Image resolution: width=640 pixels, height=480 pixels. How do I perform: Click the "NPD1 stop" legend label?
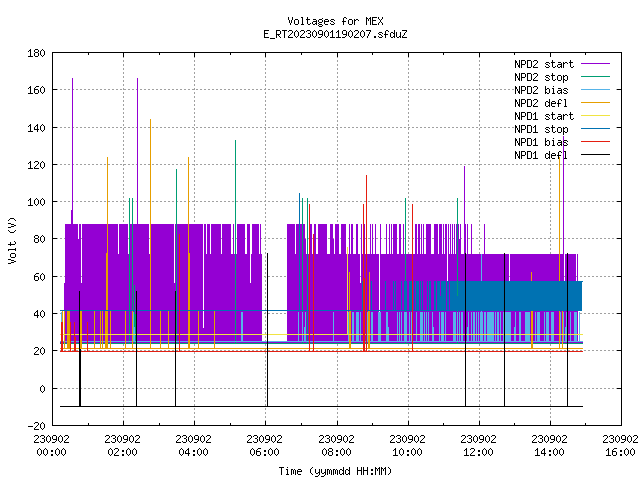[541, 129]
